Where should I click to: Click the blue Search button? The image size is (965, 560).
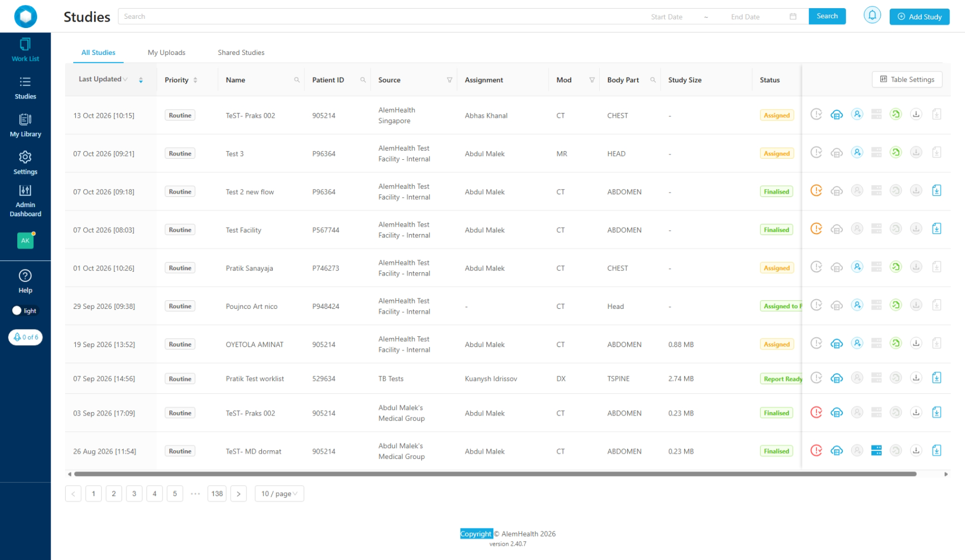click(x=827, y=16)
